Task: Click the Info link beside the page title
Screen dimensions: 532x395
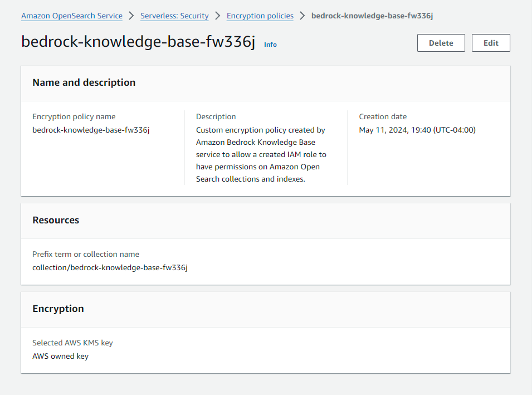Action: pyautogui.click(x=270, y=44)
